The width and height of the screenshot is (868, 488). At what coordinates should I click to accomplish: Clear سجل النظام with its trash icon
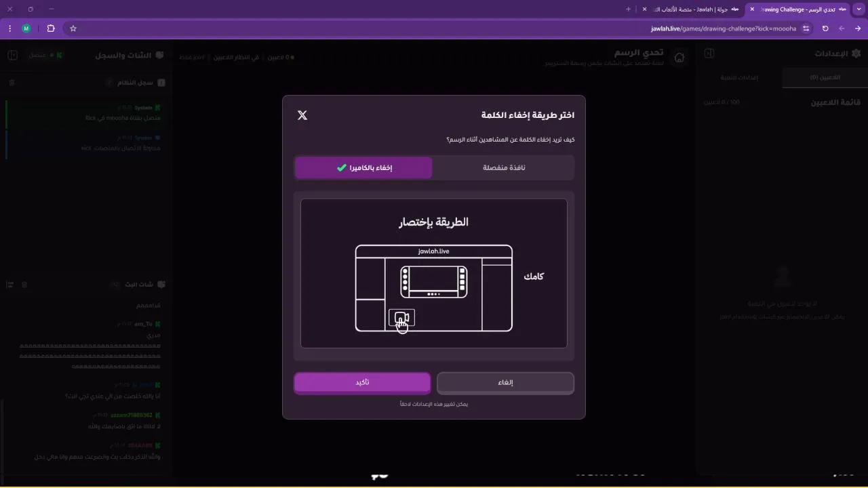(12, 83)
